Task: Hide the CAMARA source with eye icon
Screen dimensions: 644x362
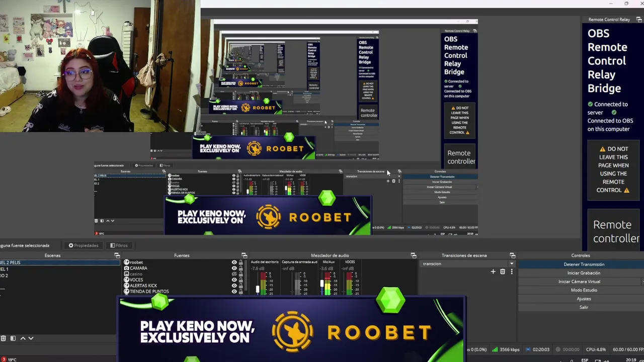Action: coord(234,268)
